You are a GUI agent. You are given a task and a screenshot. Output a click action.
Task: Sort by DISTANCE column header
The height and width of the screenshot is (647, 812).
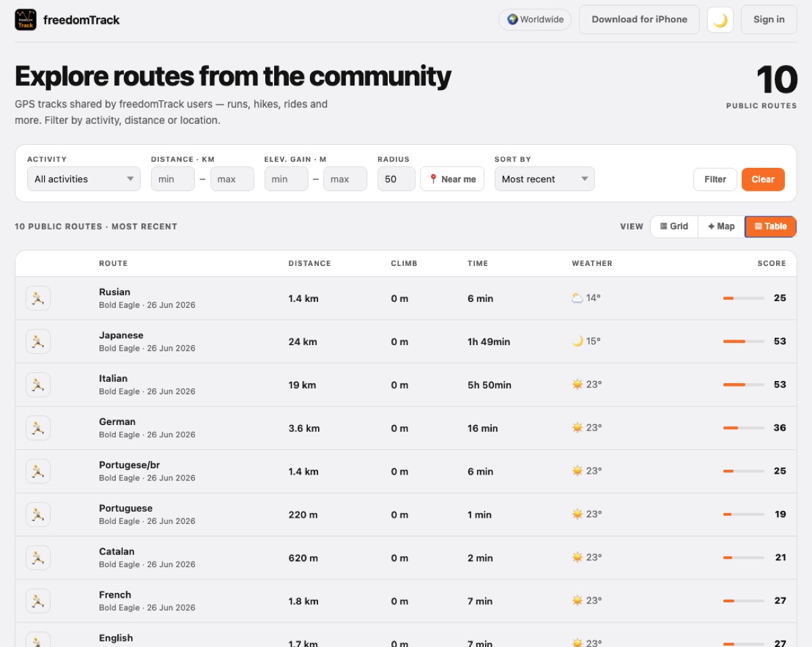(x=310, y=263)
